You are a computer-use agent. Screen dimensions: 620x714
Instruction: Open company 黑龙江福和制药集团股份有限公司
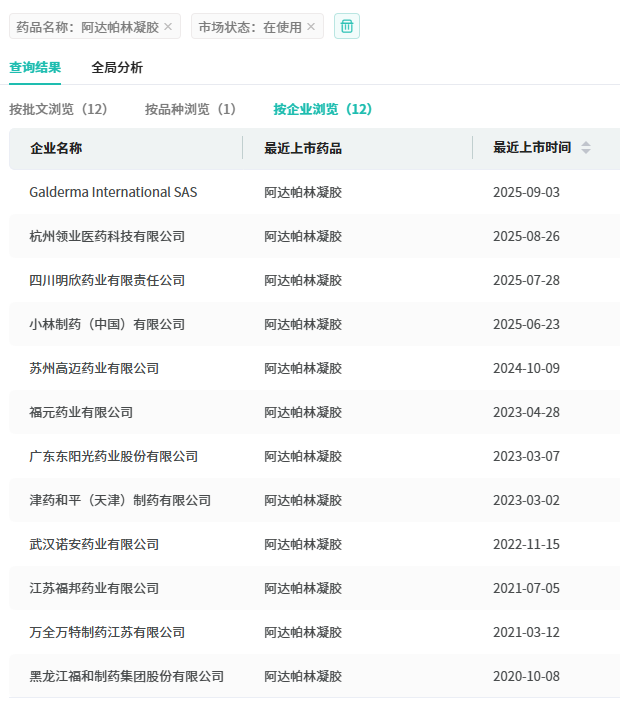tap(127, 676)
